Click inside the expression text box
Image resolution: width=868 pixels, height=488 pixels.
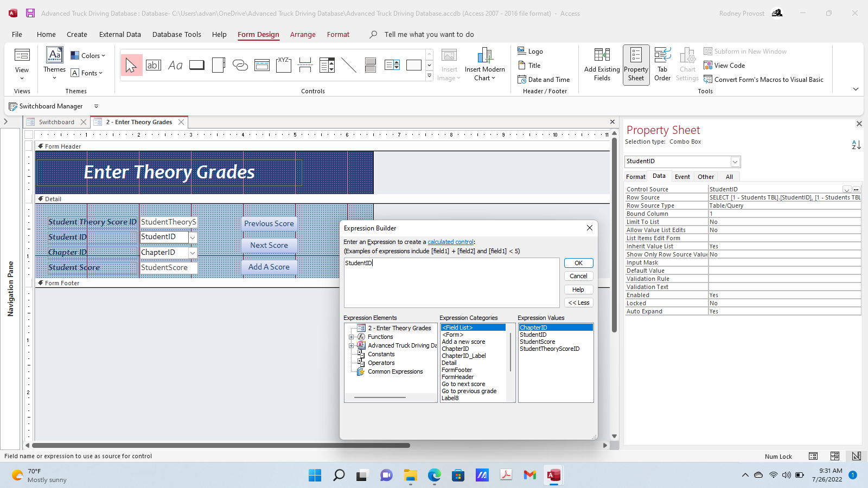point(451,282)
